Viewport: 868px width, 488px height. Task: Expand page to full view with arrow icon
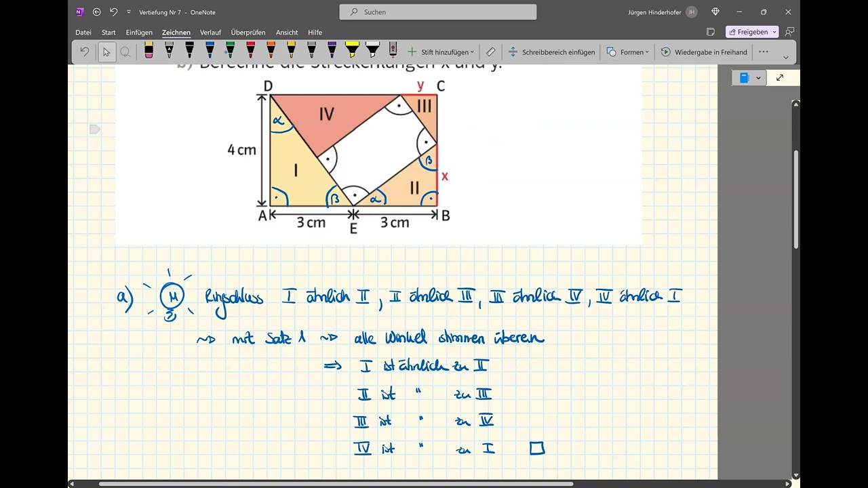[780, 78]
